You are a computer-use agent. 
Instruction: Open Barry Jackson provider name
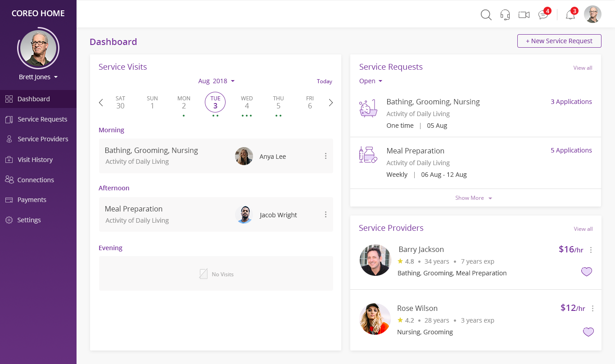[421, 249]
